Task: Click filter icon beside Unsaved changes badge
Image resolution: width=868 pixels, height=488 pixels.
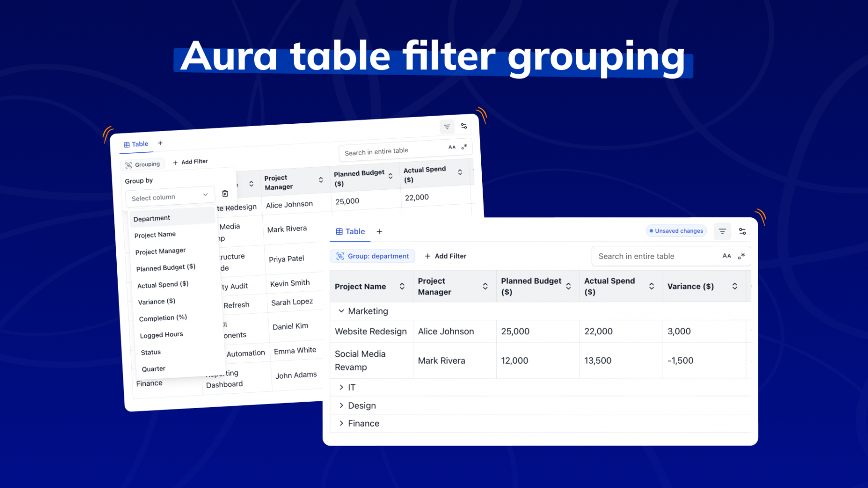Action: [722, 231]
